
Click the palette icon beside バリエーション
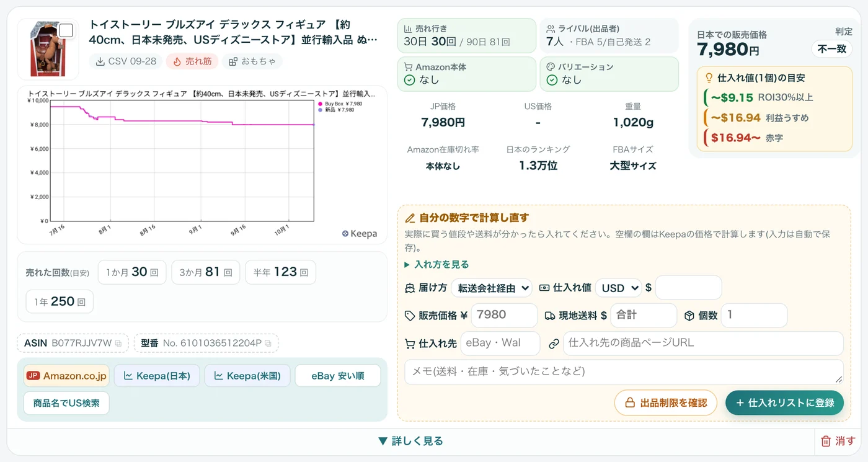[551, 67]
